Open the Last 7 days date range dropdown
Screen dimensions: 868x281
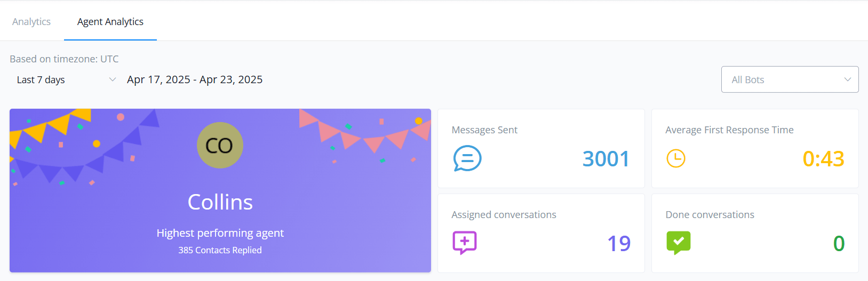coord(66,79)
